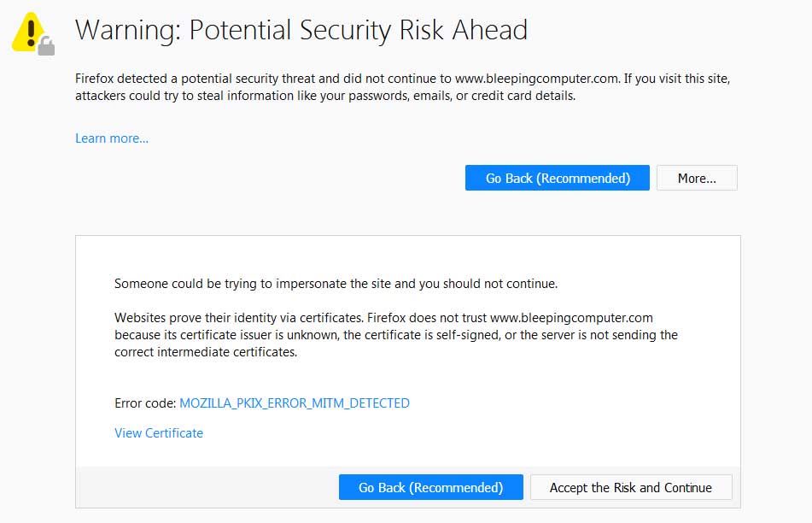Choose Accept the Risk and Continue
The height and width of the screenshot is (523, 812).
(631, 487)
